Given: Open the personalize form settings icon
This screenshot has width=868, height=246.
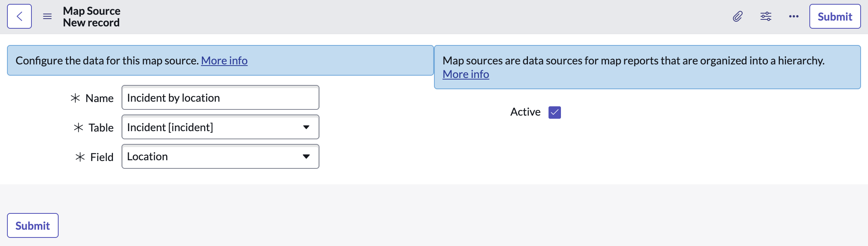Looking at the screenshot, I should click(x=765, y=16).
